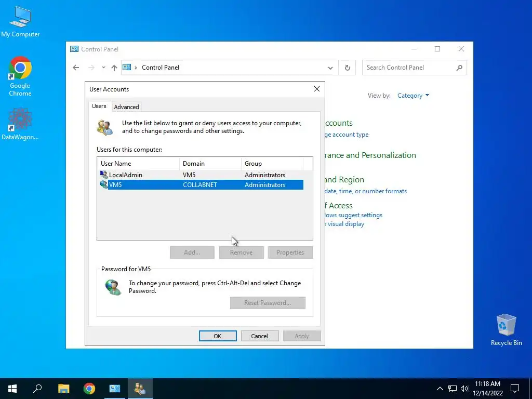The height and width of the screenshot is (399, 532).
Task: Open Chrome from the taskbar
Action: (x=89, y=389)
